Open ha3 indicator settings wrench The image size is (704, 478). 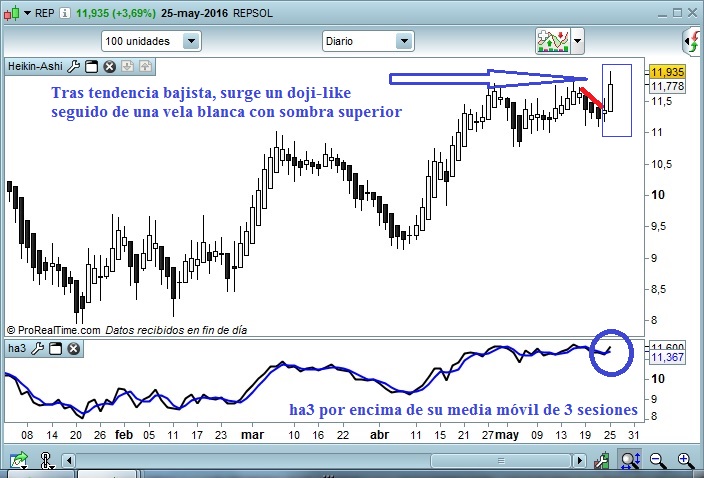tap(38, 348)
